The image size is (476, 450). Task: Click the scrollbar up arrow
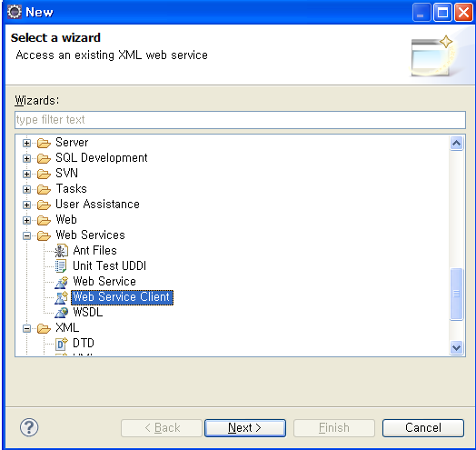pos(457,143)
